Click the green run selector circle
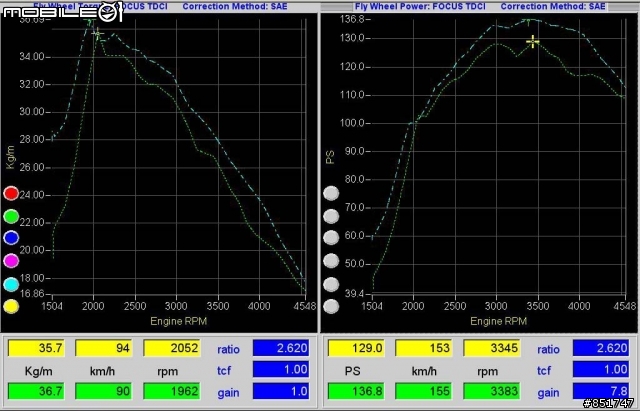Screen dimensions: 640x411 pyautogui.click(x=11, y=216)
